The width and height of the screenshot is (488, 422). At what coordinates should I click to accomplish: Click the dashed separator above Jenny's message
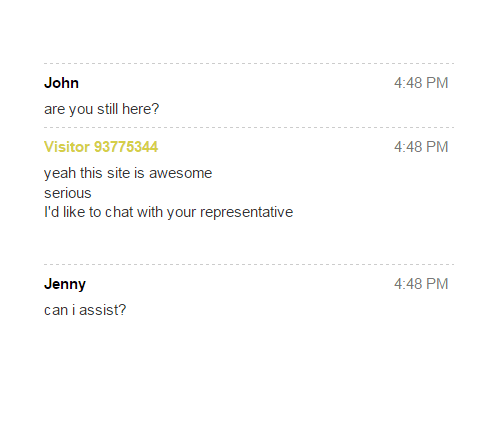[x=249, y=264]
